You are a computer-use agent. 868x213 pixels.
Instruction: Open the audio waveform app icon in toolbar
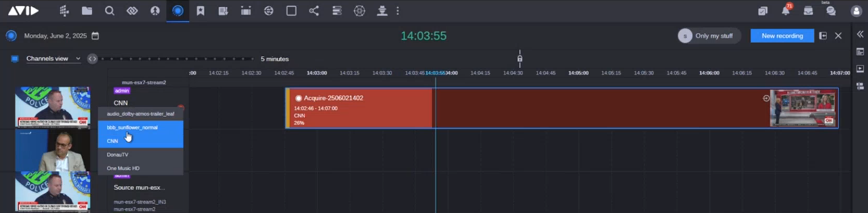pyautogui.click(x=64, y=10)
